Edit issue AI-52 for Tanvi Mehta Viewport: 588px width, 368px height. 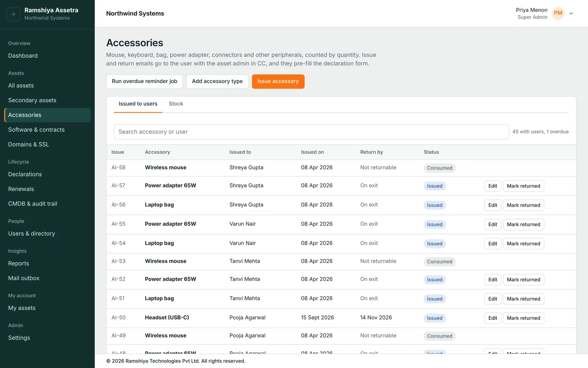tap(493, 279)
